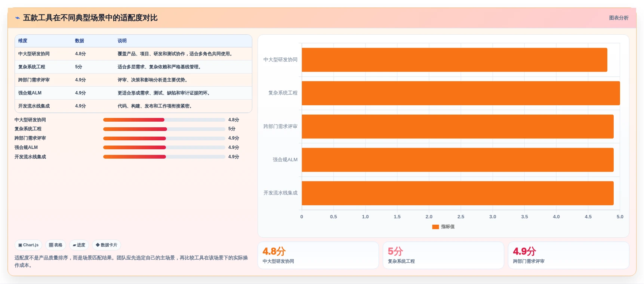Screen dimensions: 644x284
Task: Click description starting 代码、构建、发布
Action: click(155, 106)
